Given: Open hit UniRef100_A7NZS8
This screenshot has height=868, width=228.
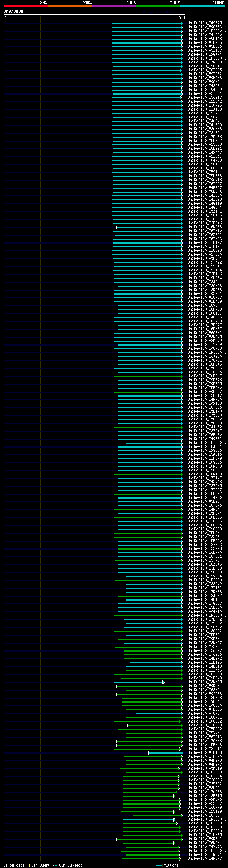Looking at the screenshot, I should tap(204, 62).
